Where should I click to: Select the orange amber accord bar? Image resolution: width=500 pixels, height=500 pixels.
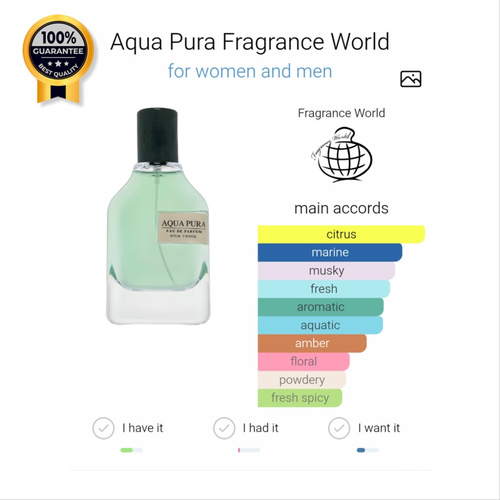click(312, 343)
